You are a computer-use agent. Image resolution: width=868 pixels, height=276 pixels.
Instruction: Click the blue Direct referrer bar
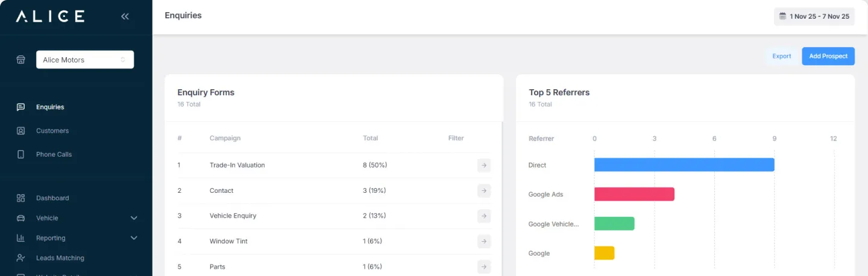(684, 165)
